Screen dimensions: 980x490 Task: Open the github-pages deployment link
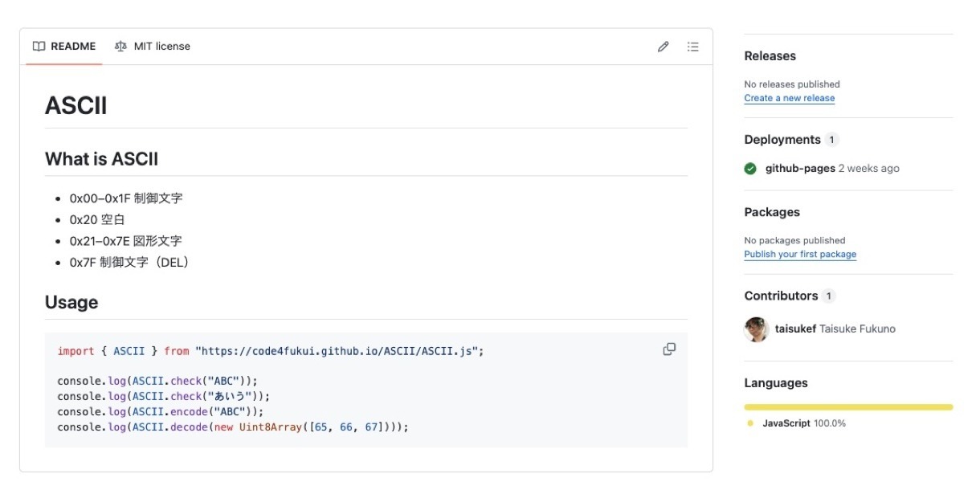click(799, 169)
